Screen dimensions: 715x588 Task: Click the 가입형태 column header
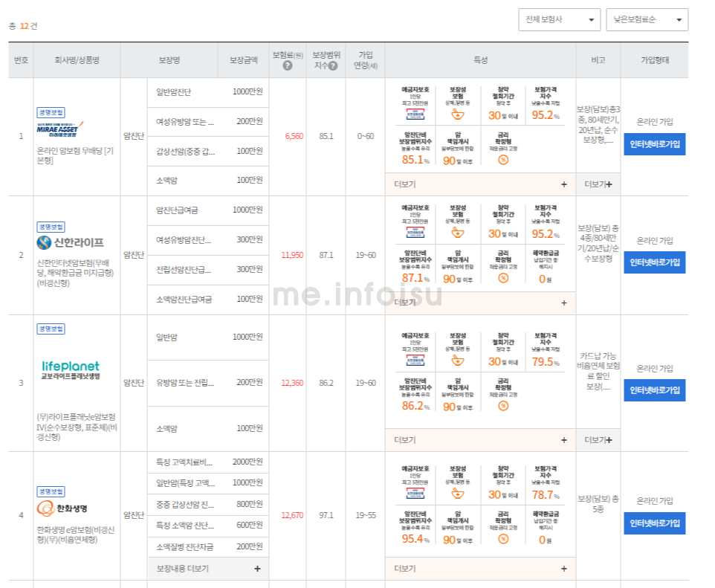655,60
